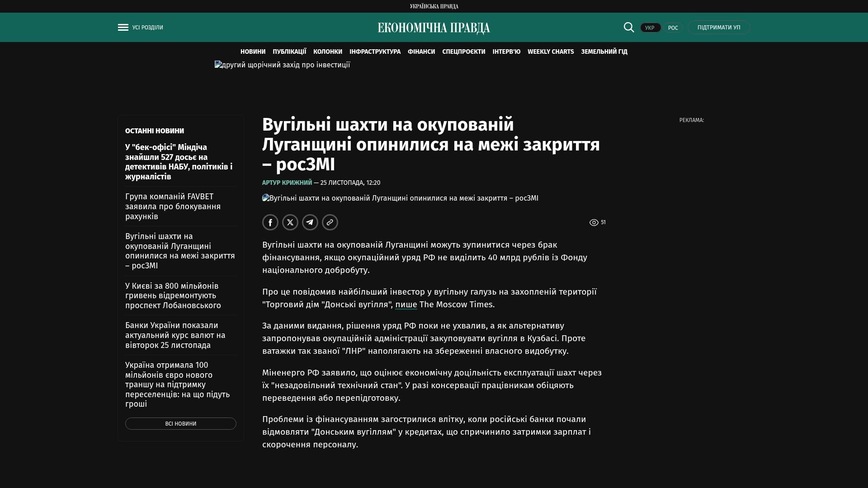Screen dimensions: 868x488
Task: Click the investment event banner image
Action: pos(282,65)
